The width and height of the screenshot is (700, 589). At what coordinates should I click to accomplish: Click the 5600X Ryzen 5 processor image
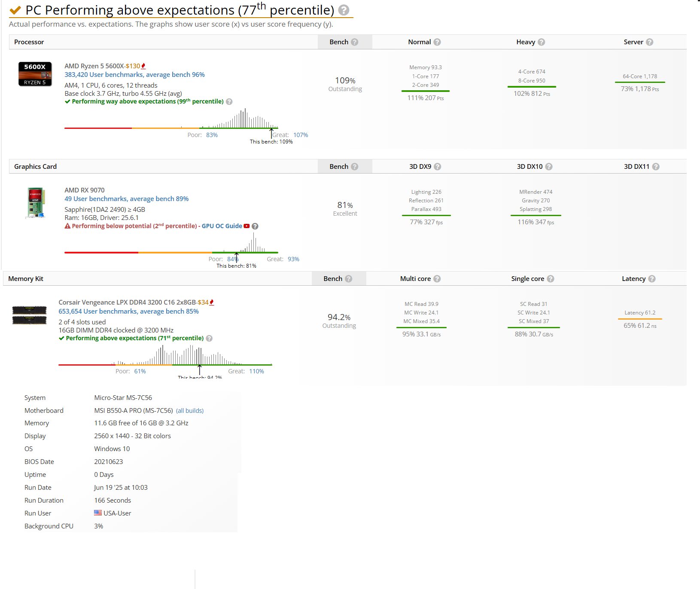(35, 74)
